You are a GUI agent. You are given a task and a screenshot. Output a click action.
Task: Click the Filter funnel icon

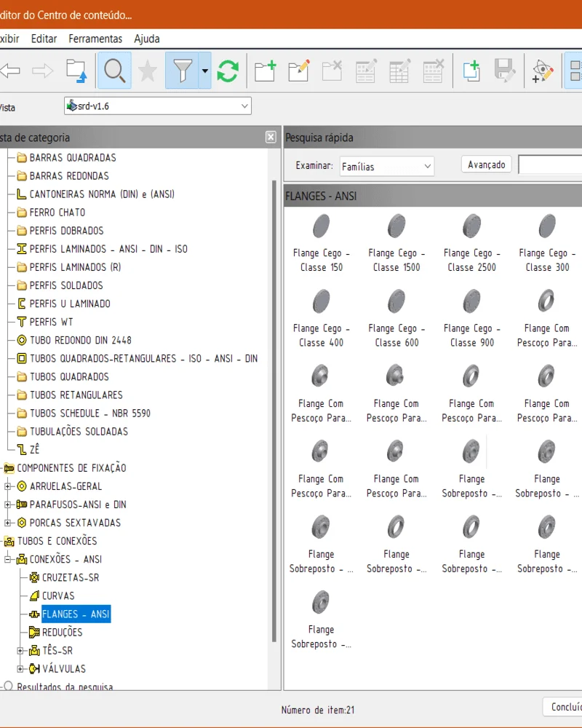point(182,71)
